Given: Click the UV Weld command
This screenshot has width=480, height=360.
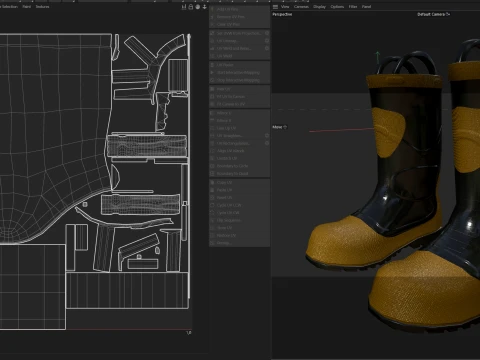Looking at the screenshot, I should [239, 56].
